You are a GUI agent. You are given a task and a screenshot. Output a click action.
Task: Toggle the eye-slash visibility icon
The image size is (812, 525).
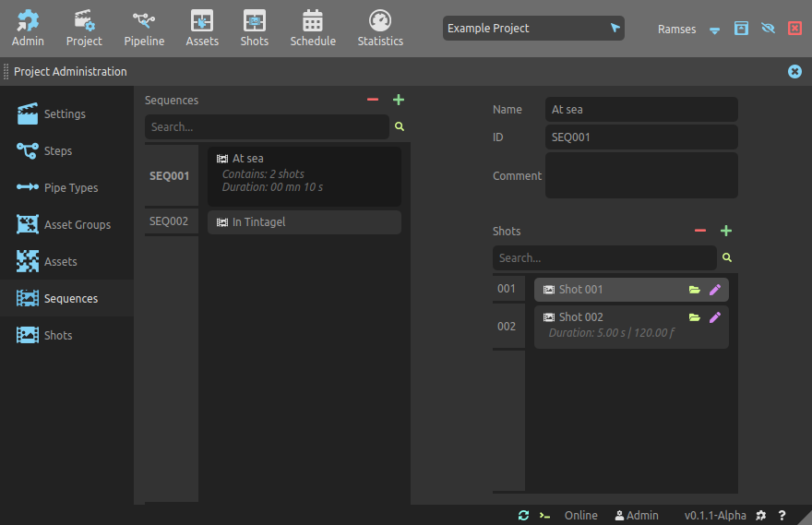[x=768, y=29]
